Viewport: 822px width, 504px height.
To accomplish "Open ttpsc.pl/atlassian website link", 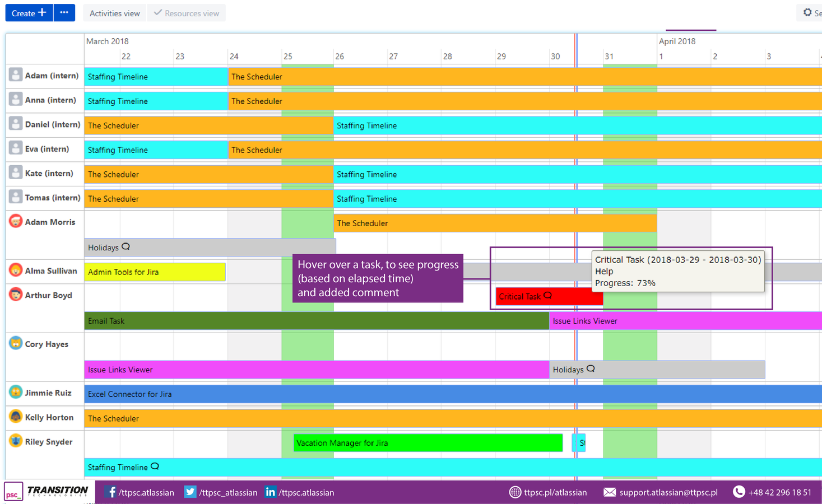I will click(555, 493).
